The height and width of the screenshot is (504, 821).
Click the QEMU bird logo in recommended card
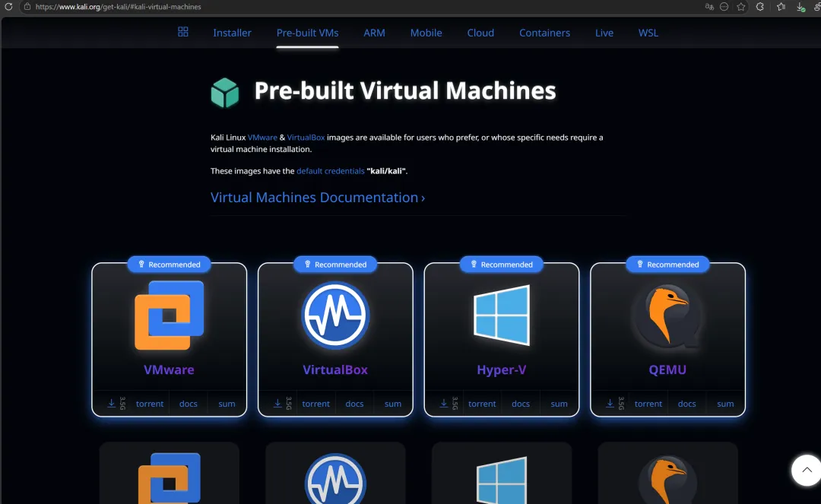pos(667,315)
